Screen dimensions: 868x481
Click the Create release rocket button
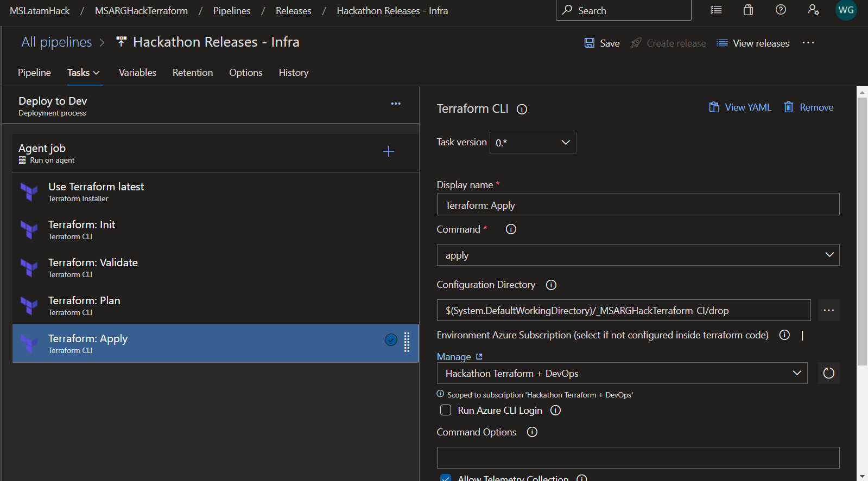click(x=668, y=43)
